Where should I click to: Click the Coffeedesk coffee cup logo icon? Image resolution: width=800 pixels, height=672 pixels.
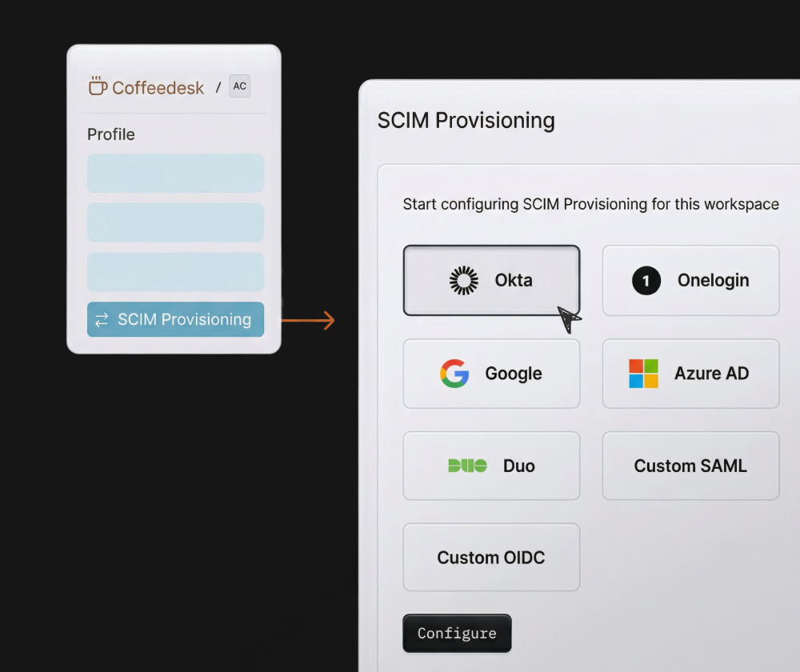(98, 86)
